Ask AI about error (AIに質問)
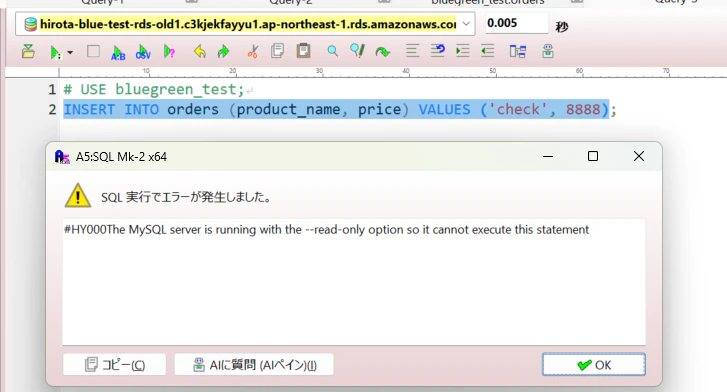 254,365
